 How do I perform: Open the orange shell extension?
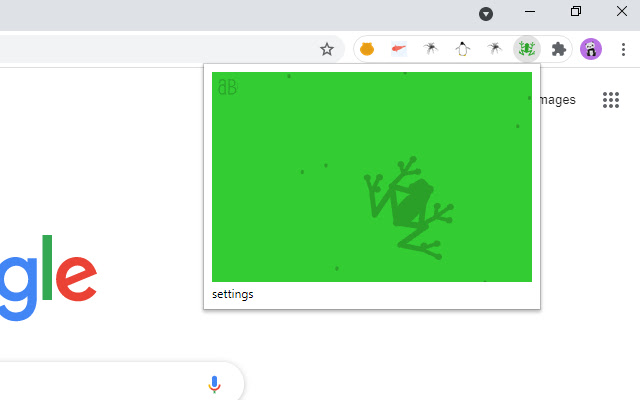(367, 49)
